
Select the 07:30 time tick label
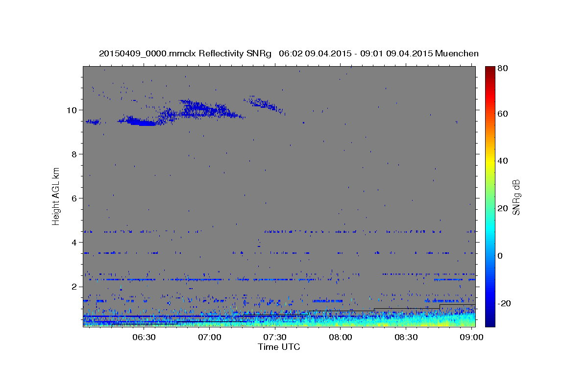[276, 338]
